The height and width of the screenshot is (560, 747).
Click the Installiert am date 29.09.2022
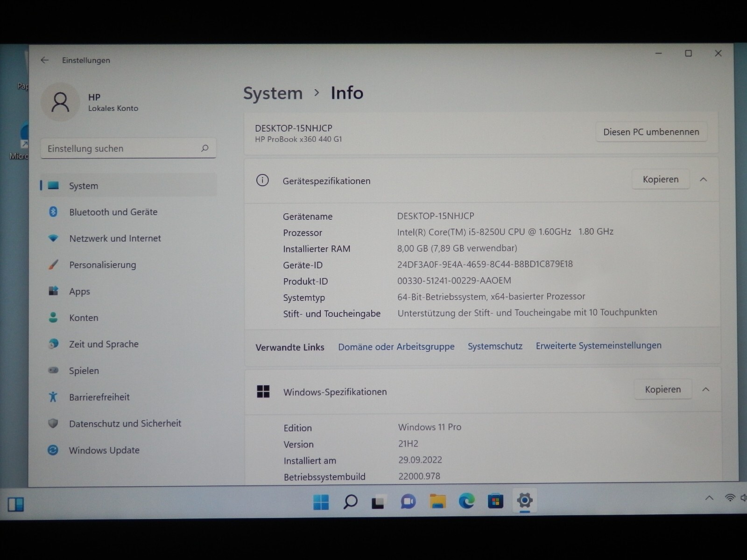pos(420,460)
